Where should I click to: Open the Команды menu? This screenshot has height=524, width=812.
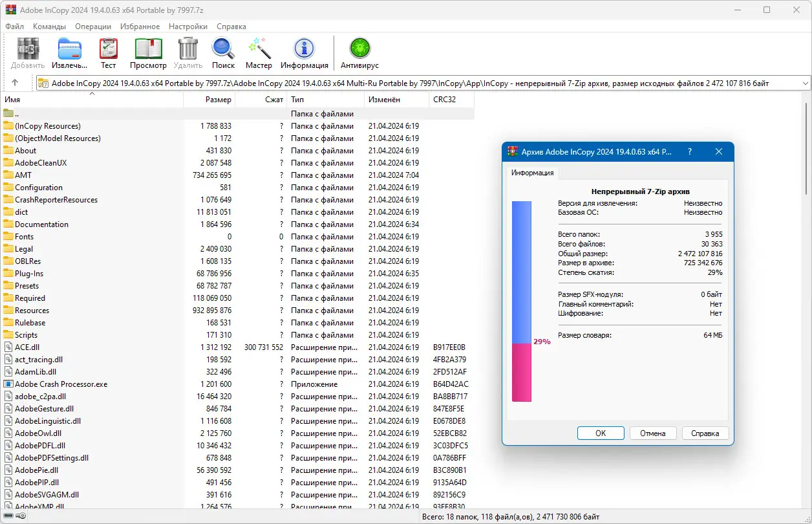pos(50,27)
